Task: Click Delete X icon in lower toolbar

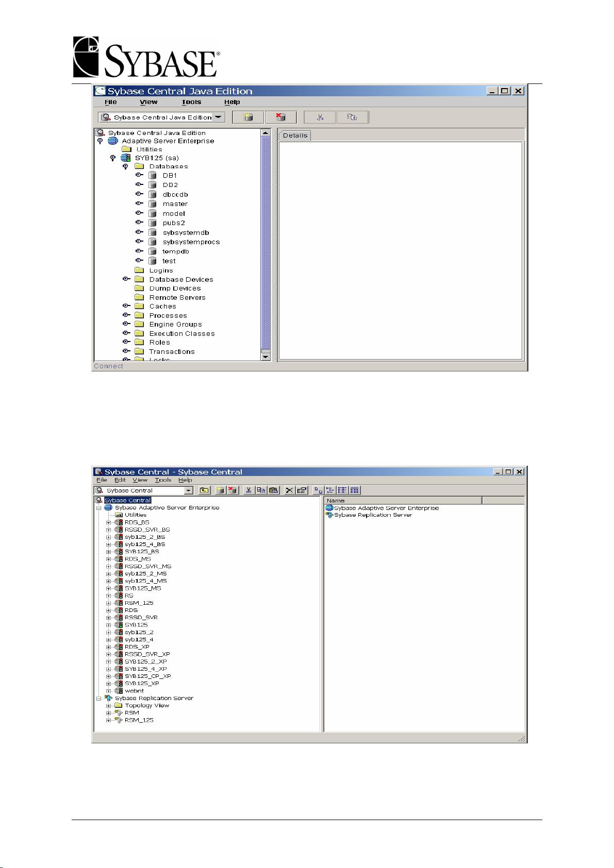Action: click(x=290, y=490)
